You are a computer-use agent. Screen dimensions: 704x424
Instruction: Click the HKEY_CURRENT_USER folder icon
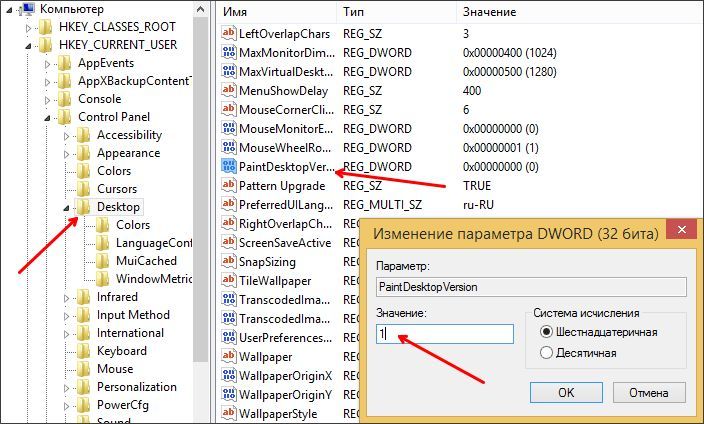click(x=45, y=45)
